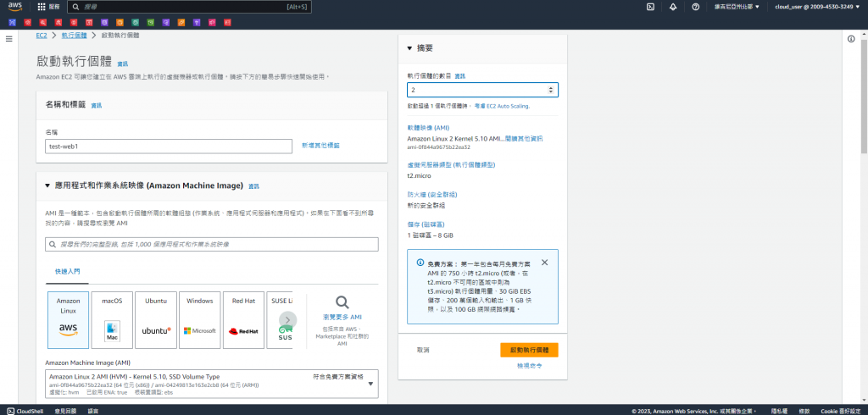Select the Amazon Linux AMI tile
This screenshot has height=415, width=868.
[x=68, y=320]
